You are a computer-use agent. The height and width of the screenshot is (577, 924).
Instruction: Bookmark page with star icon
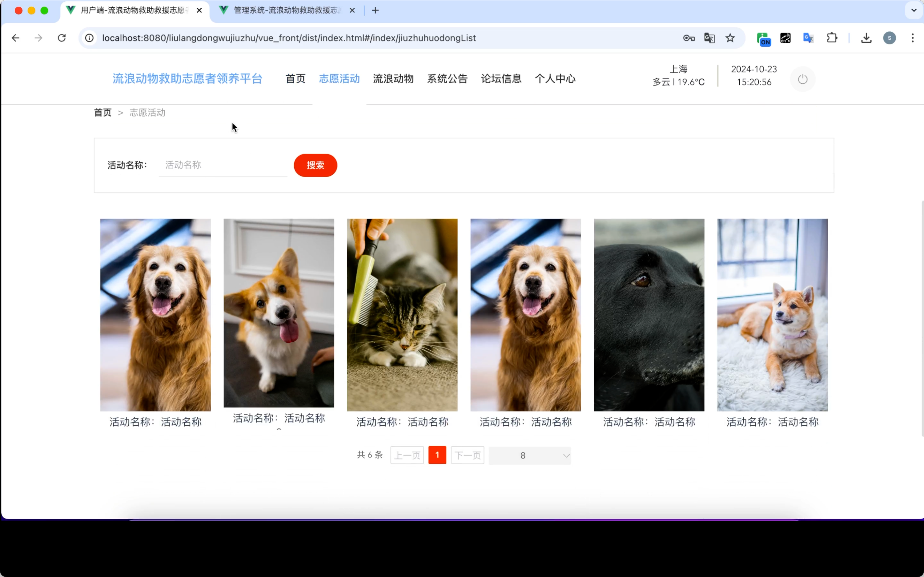click(x=730, y=38)
